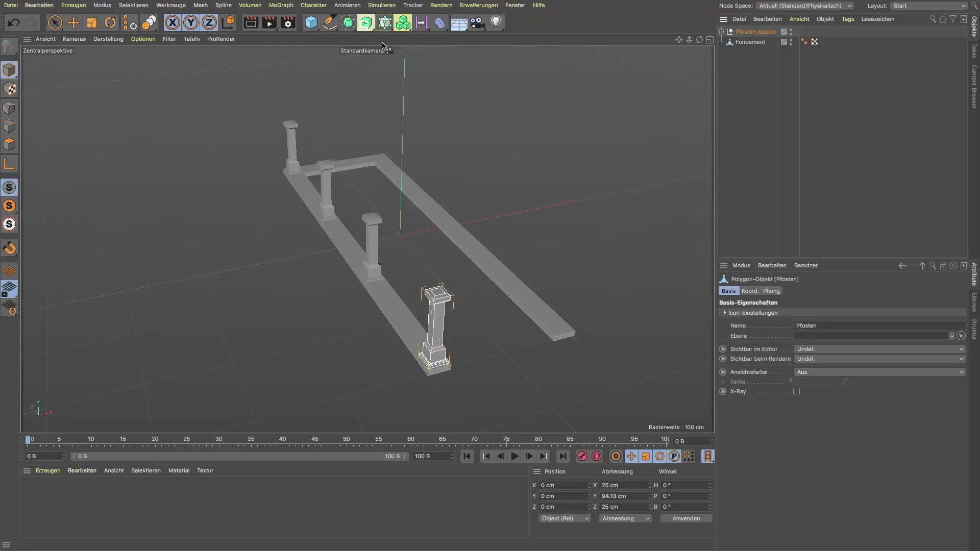Render to Picture Viewer icon

269,22
